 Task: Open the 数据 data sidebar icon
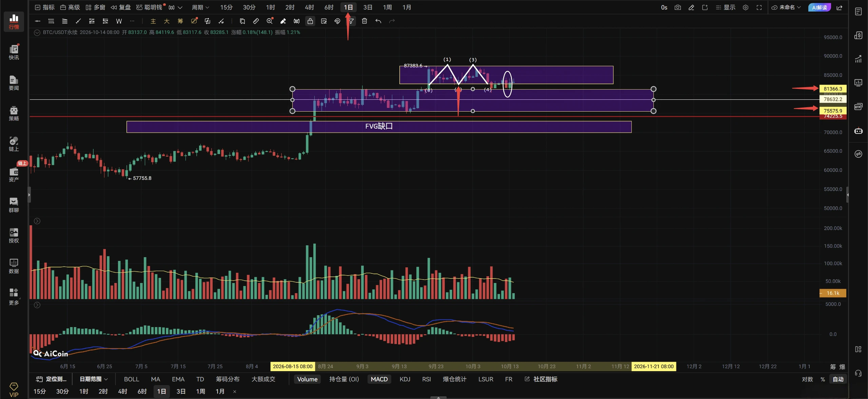[14, 266]
